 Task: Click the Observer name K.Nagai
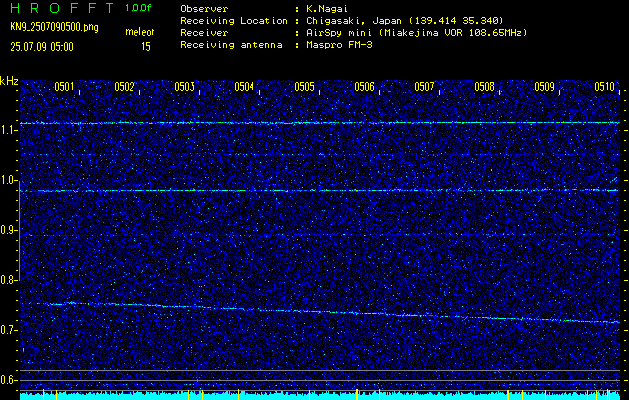(x=326, y=8)
